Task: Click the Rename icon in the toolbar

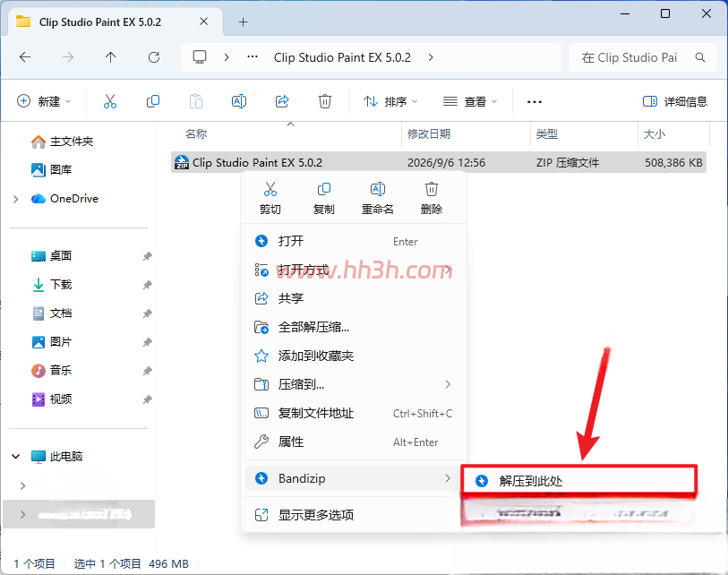Action: tap(239, 101)
